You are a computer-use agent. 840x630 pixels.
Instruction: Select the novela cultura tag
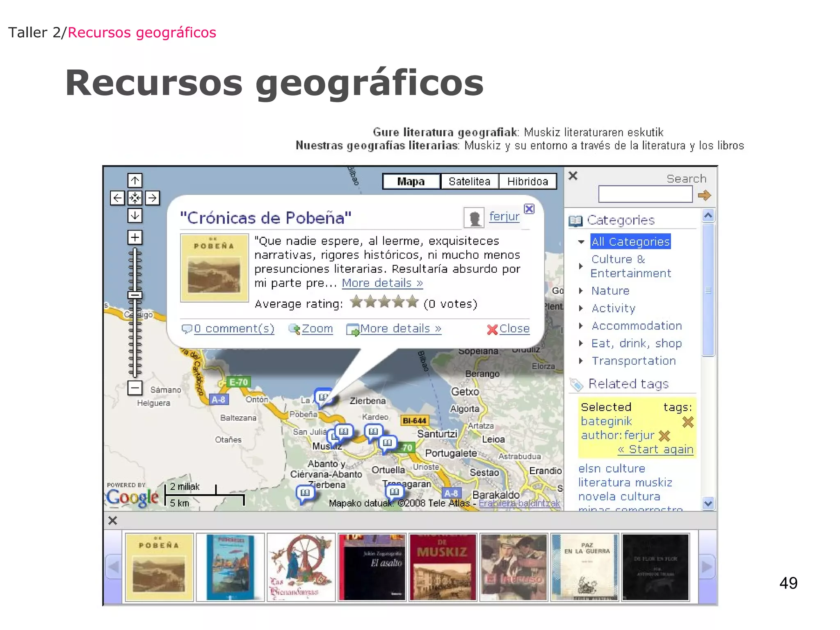pos(619,497)
